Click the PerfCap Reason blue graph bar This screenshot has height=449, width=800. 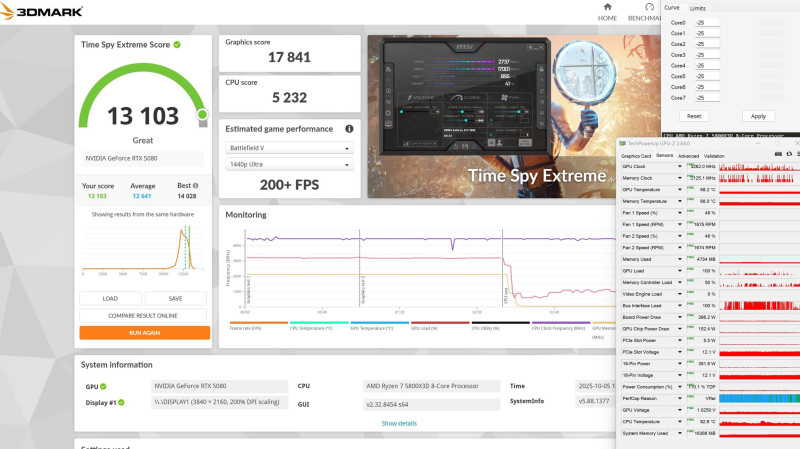tap(759, 398)
